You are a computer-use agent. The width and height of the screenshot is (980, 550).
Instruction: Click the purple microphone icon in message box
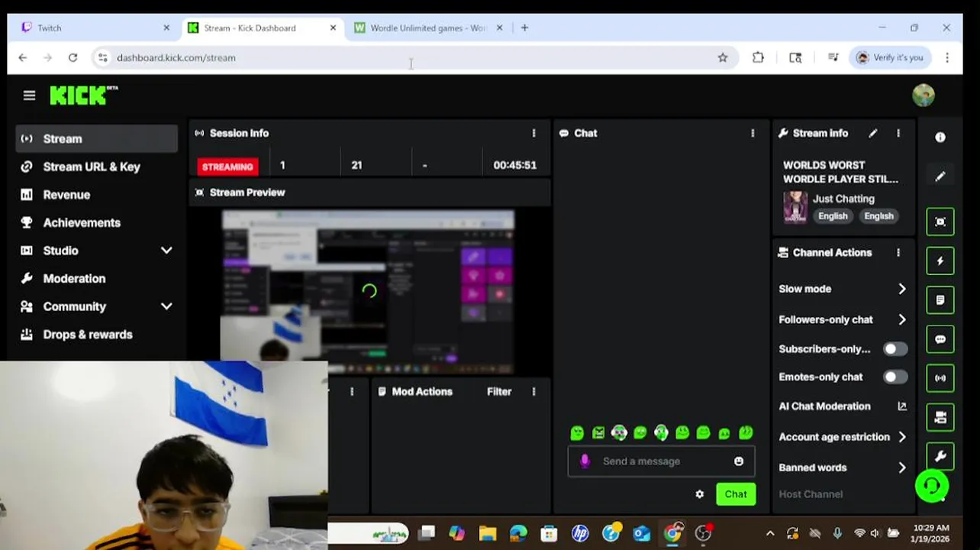585,461
